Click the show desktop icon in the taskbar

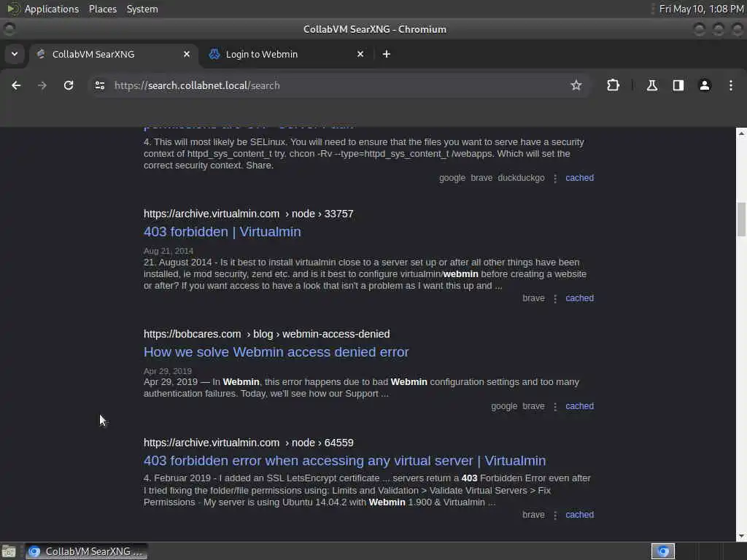(x=9, y=551)
